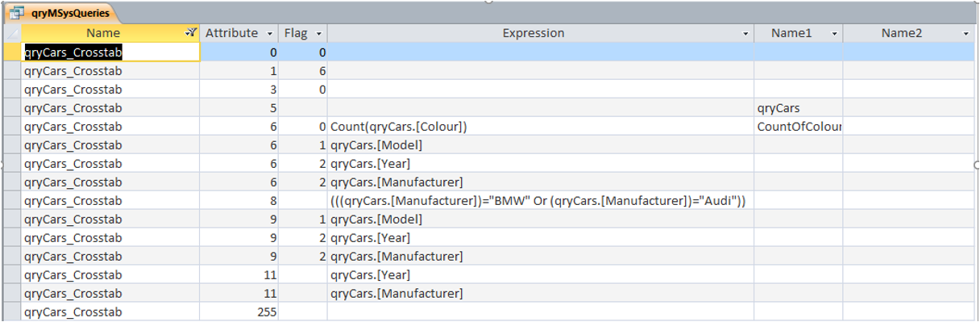Click qryCars.[Year] in the Attribute 11 row
Screen dimensions: 980x322
pos(541,275)
